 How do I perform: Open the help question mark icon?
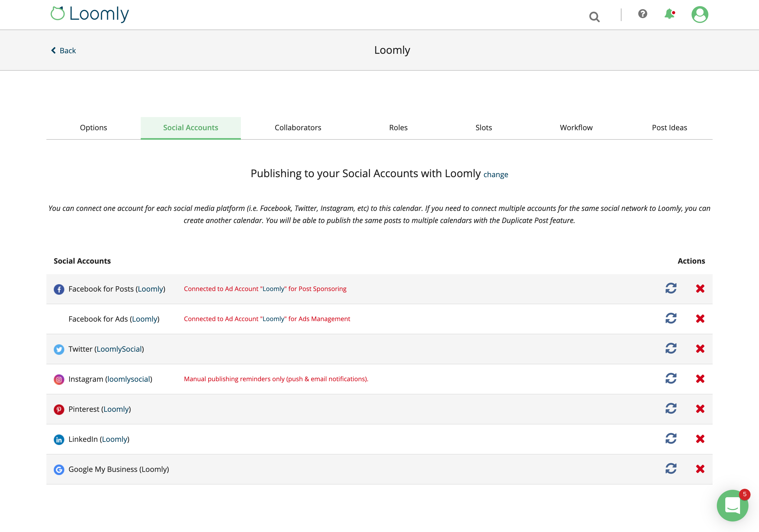click(642, 14)
